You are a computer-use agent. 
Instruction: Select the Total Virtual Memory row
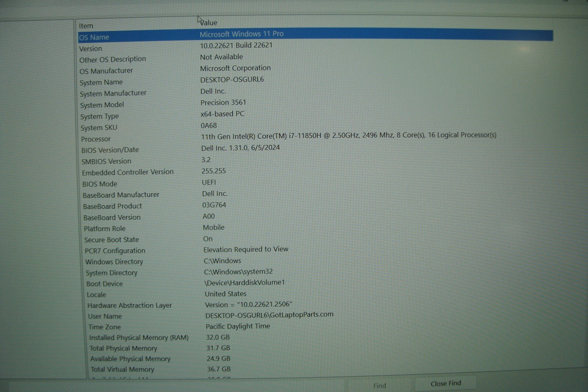123,369
